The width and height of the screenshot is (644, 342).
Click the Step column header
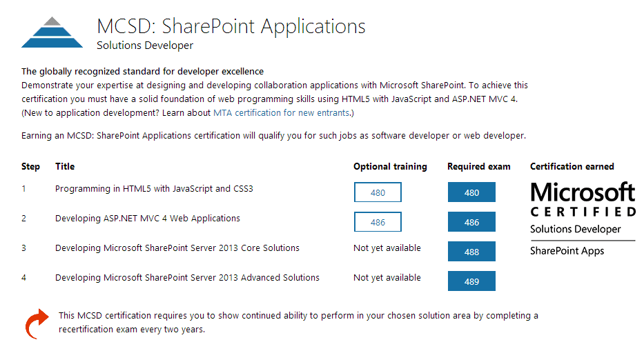[30, 166]
